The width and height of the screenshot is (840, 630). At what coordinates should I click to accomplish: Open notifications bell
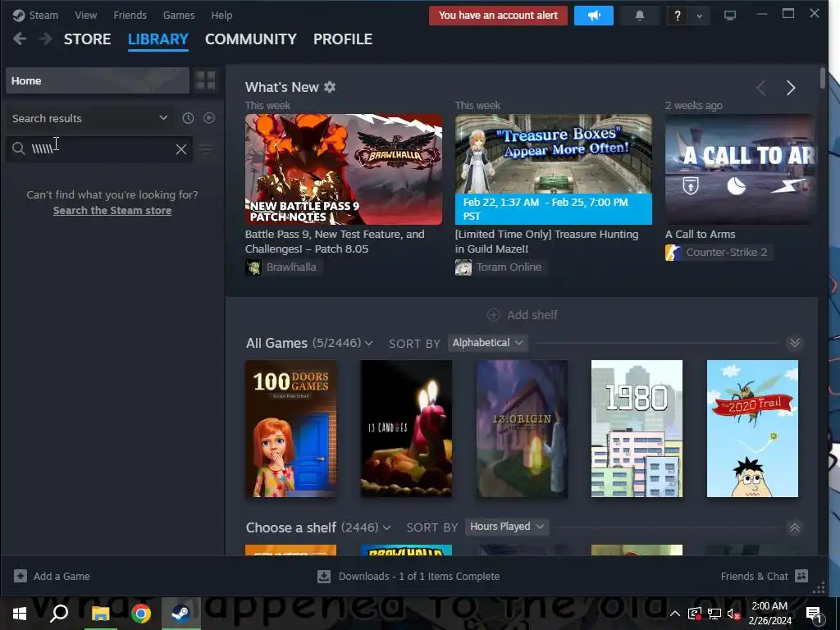tap(639, 16)
